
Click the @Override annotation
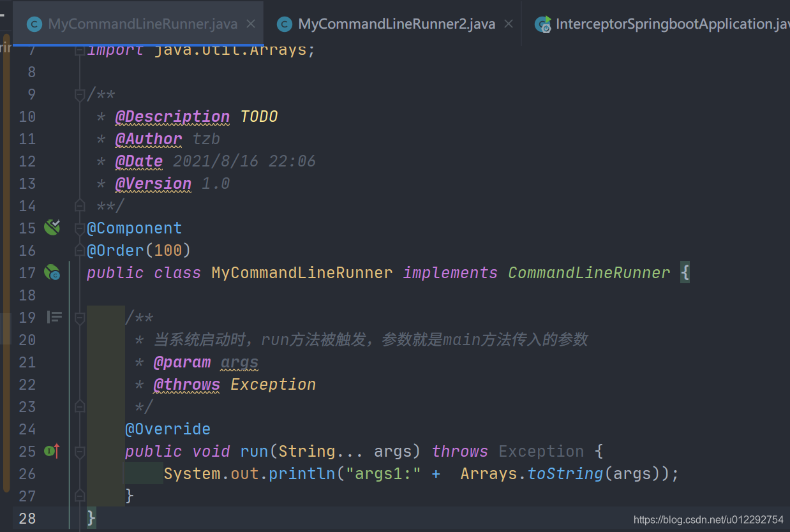[168, 429]
